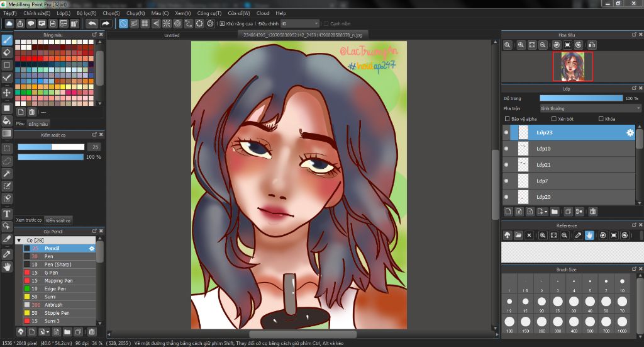Create a new raster layer
This screenshot has width=644, height=347.
click(508, 212)
